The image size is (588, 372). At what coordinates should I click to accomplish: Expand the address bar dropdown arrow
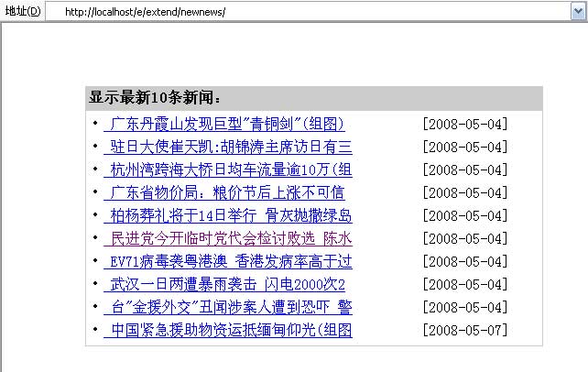point(577,10)
